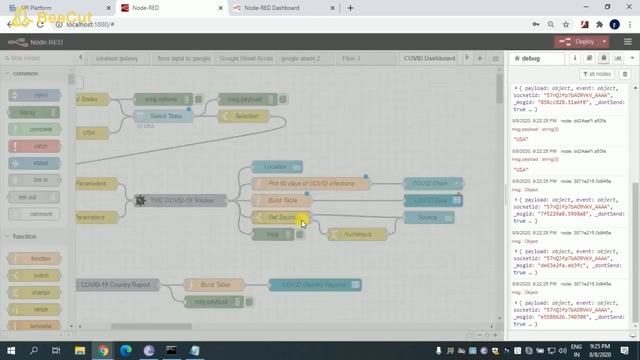Toggle the msg debug node button
640x360 pixels.
click(300, 234)
